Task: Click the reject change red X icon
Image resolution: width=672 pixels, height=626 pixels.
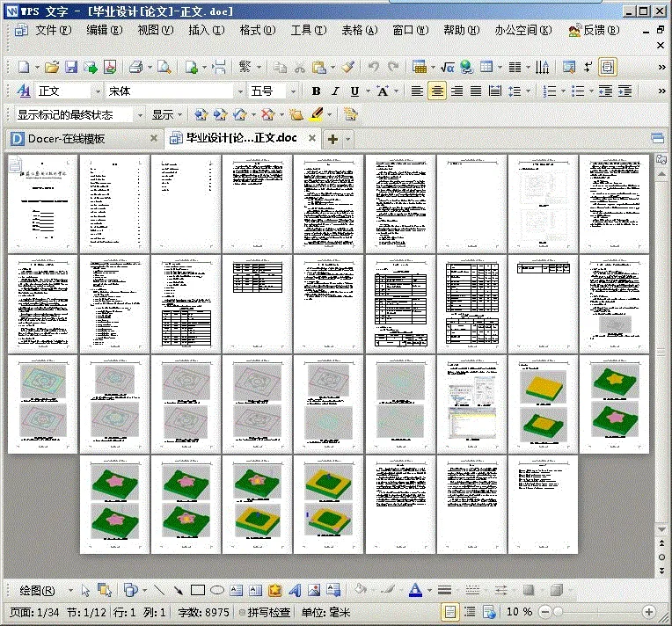Action: pos(267,114)
